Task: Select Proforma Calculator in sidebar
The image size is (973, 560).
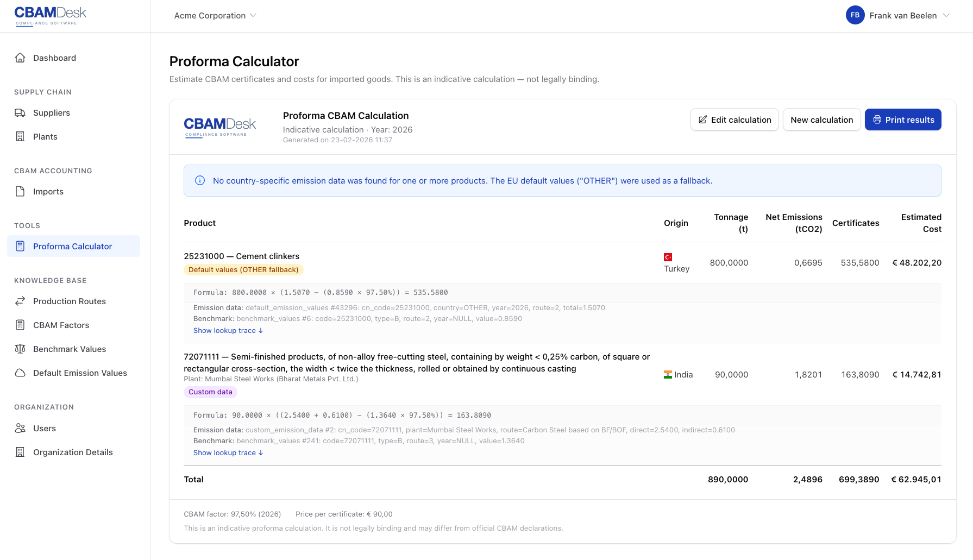Action: pyautogui.click(x=72, y=247)
